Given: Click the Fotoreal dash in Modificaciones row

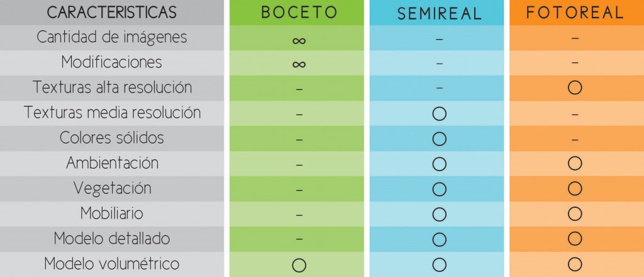Looking at the screenshot, I should point(575,64).
